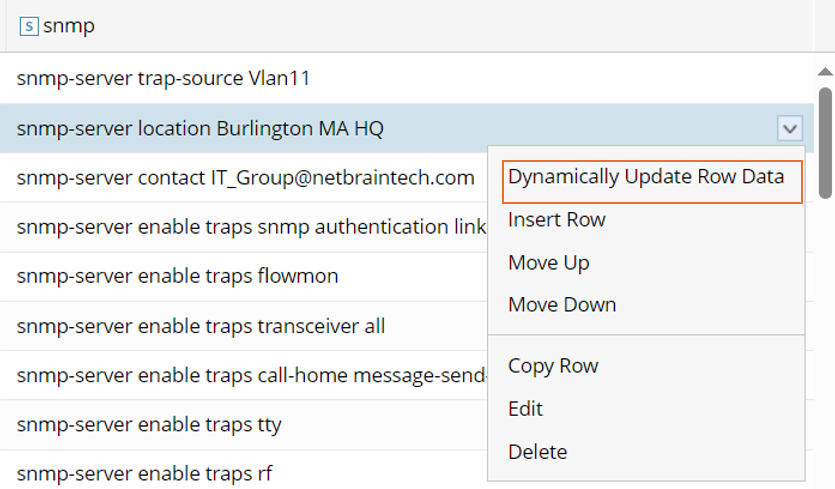The image size is (835, 489).
Task: Select the enable traps flowmon row
Action: coord(177,276)
